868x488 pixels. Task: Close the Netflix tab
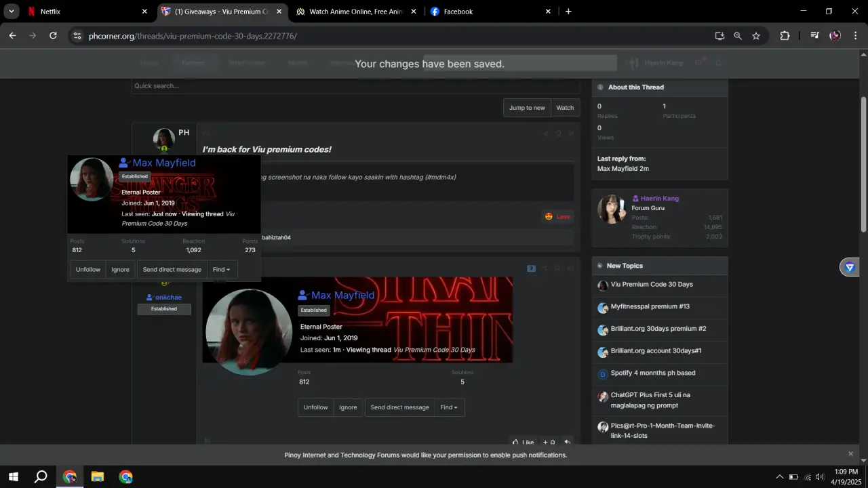coord(144,12)
